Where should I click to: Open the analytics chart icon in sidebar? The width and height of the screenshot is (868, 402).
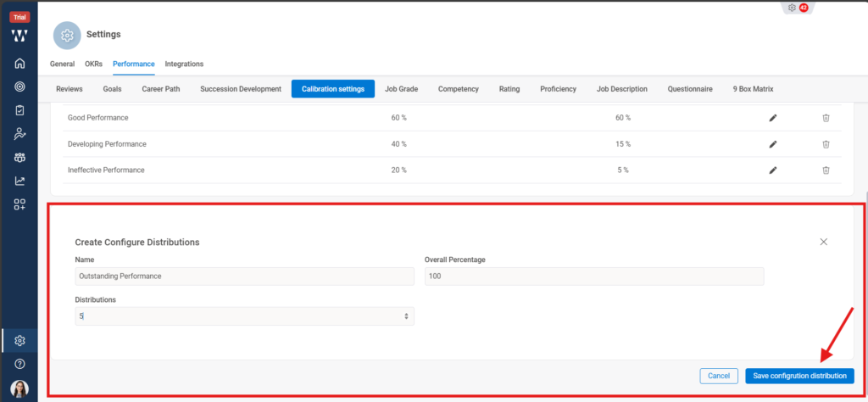click(19, 181)
